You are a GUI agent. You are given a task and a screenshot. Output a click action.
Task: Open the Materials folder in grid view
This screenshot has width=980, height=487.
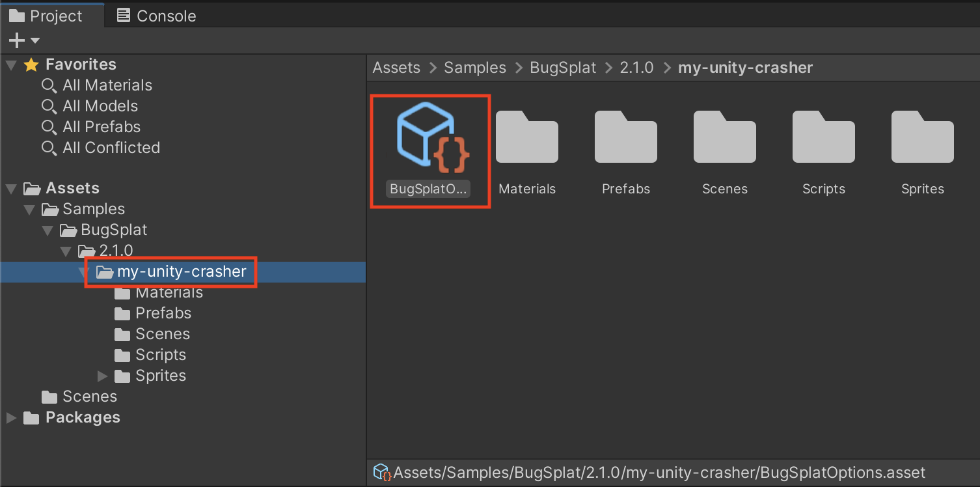(x=526, y=138)
